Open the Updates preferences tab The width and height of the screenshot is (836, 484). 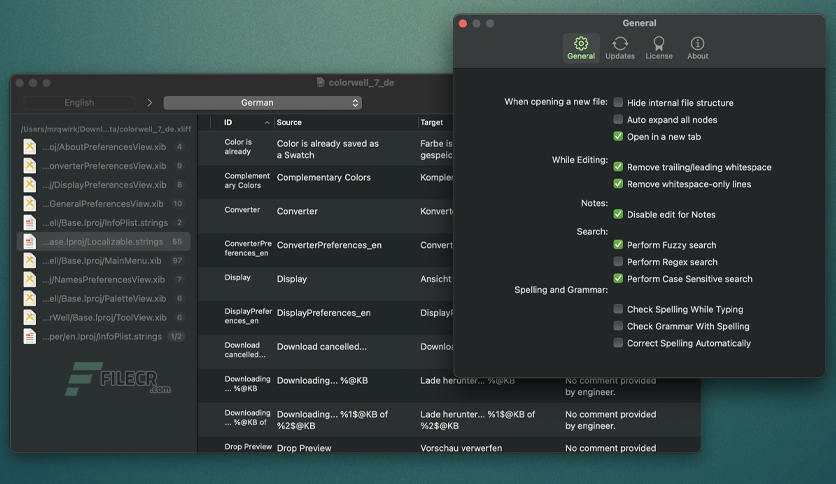(x=620, y=48)
